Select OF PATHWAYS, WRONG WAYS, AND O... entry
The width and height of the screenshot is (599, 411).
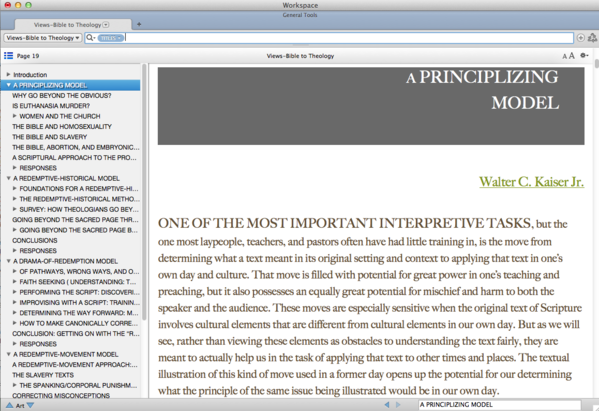pos(79,272)
